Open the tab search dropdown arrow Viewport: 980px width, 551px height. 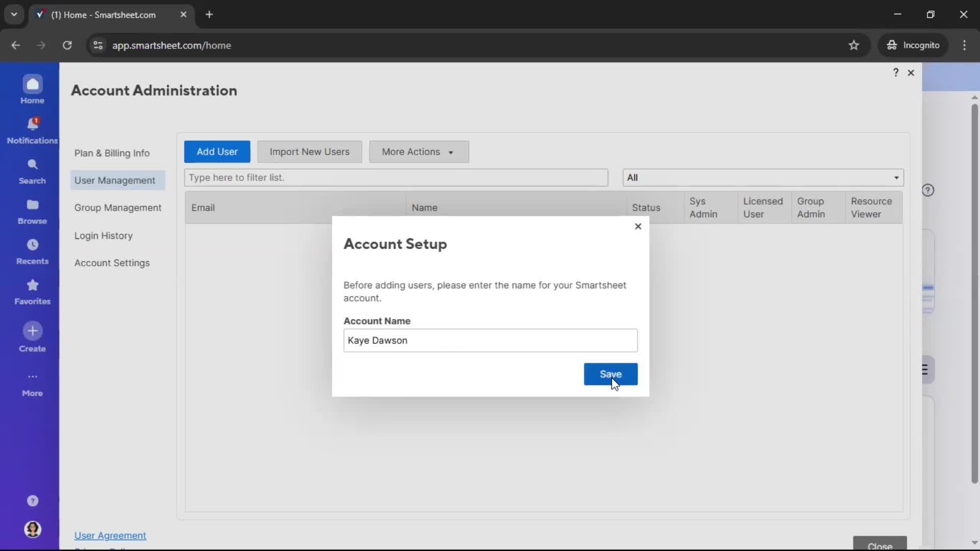pos(14,14)
